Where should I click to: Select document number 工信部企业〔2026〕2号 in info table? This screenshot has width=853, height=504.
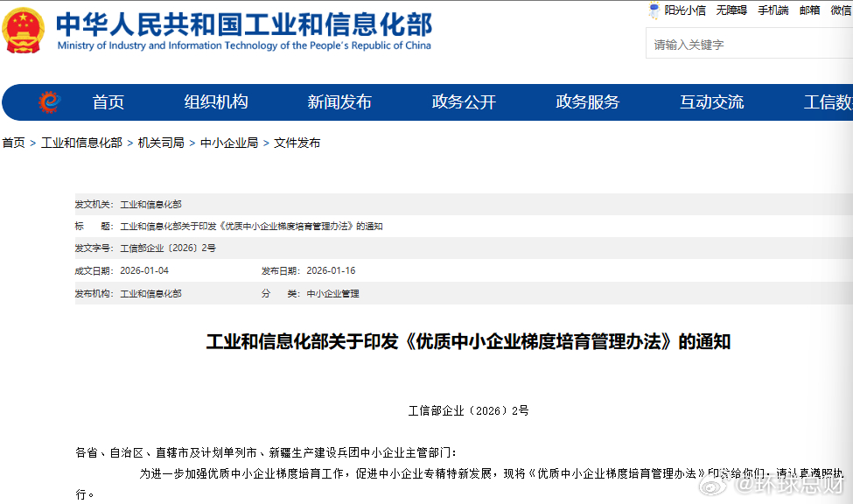click(168, 248)
